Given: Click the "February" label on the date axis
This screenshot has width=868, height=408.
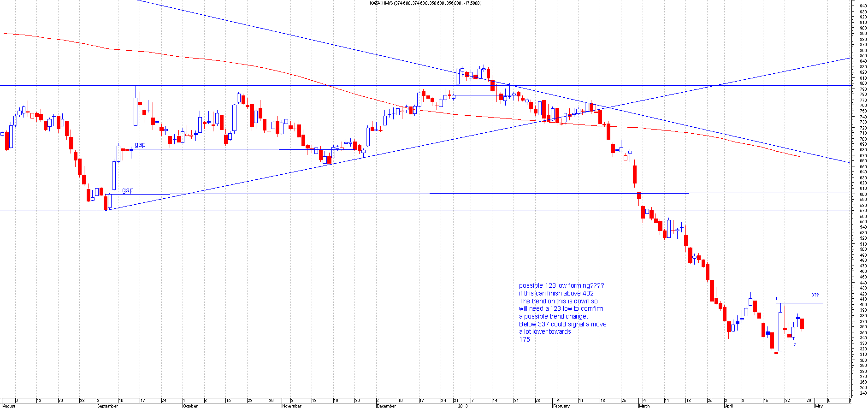Looking at the screenshot, I should point(561,406).
